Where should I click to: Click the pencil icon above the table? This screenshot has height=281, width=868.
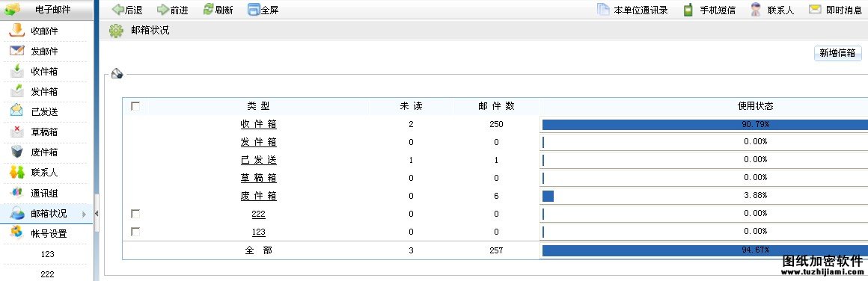coord(117,73)
